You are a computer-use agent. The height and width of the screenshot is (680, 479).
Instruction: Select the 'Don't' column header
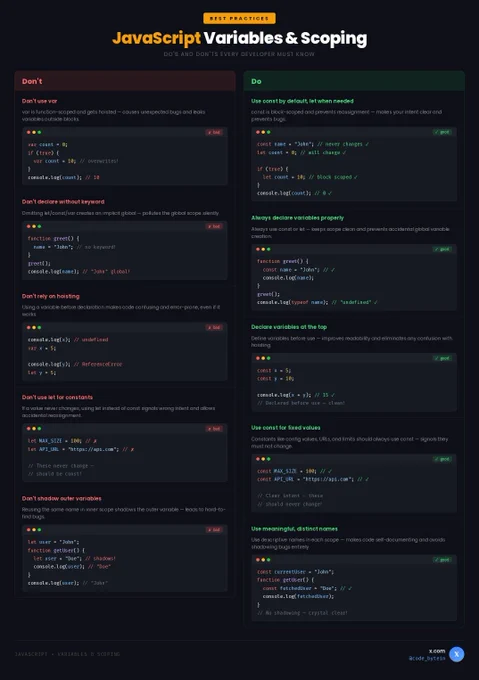tap(125, 81)
